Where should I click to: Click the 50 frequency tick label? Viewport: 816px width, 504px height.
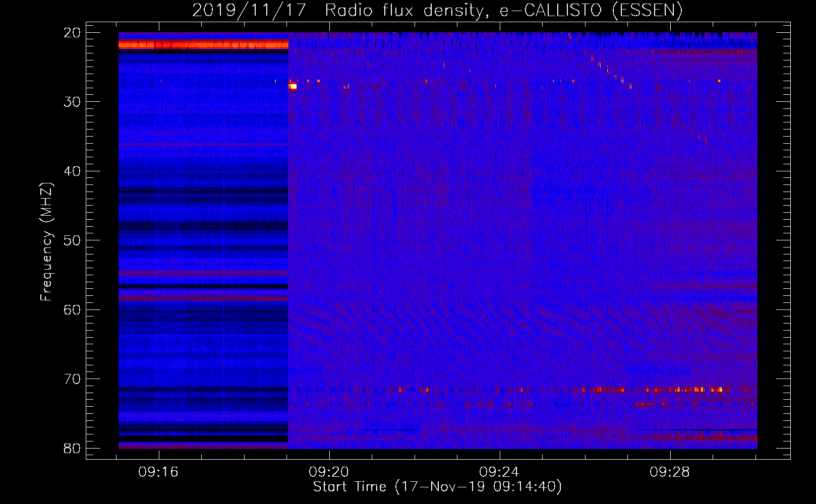click(72, 240)
